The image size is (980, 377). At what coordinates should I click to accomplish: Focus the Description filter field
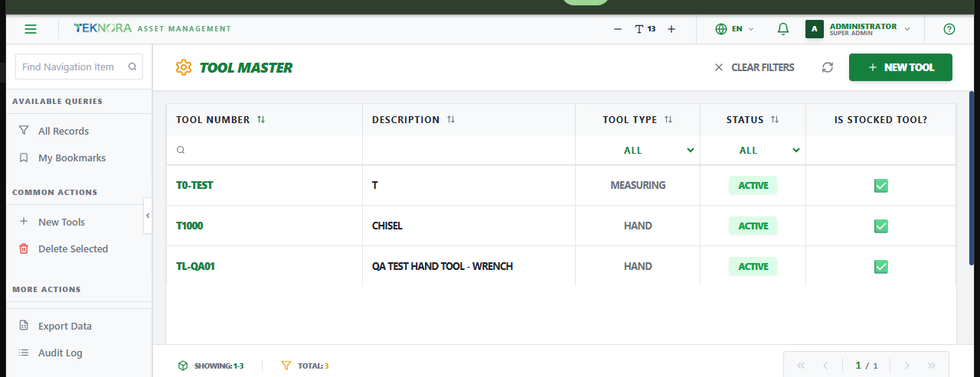click(x=469, y=150)
